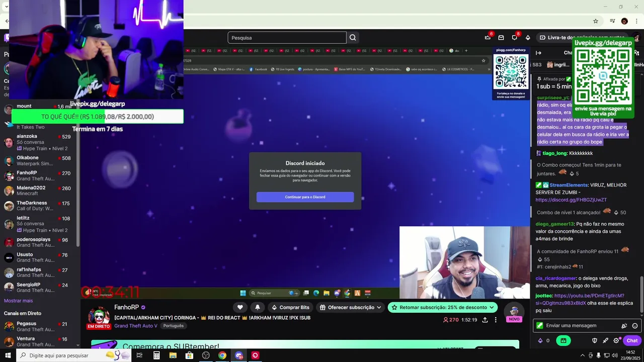Open Google Chrome on the taskbar
The height and width of the screenshot is (362, 644).
[x=222, y=355]
